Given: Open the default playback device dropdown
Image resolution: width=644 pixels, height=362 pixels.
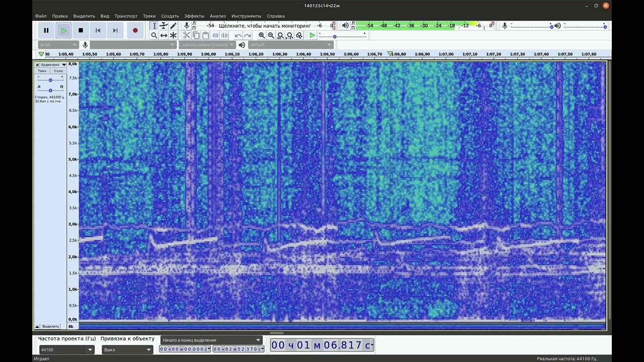Looking at the screenshot, I should coord(291,45).
